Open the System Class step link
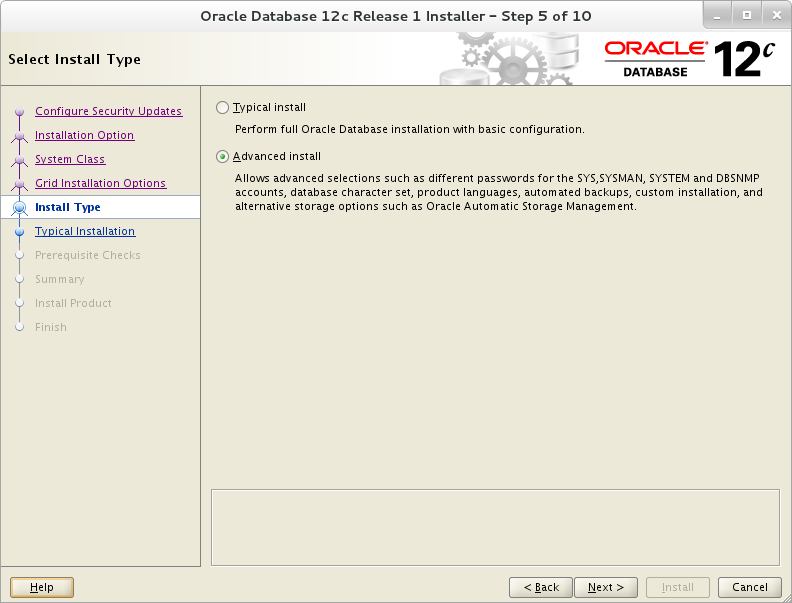This screenshot has height=603, width=792. point(70,159)
